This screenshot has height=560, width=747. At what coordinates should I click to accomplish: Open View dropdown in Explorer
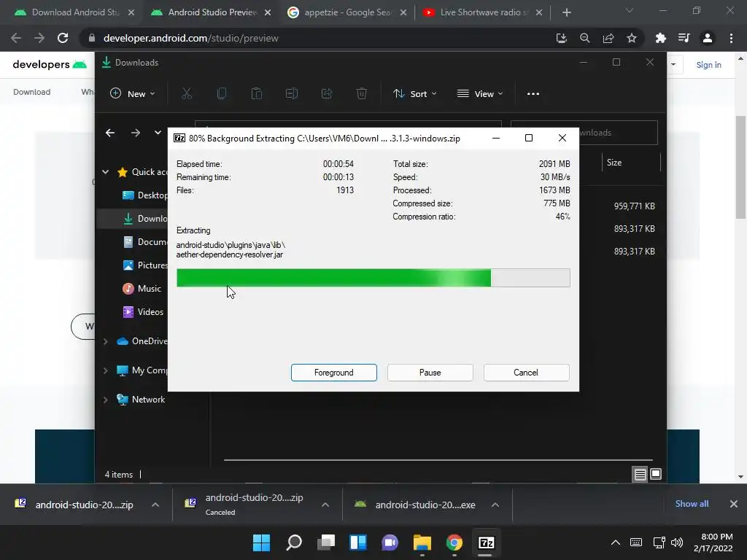click(480, 94)
